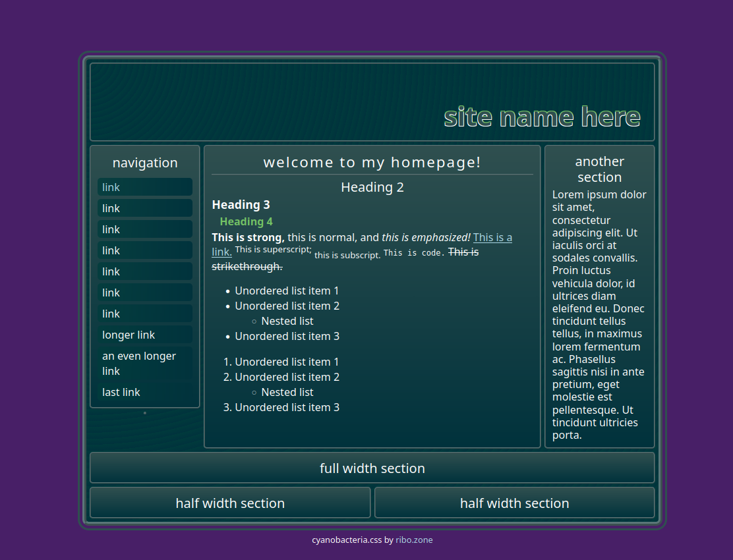Click the 'welcome to my homepage!' heading
The height and width of the screenshot is (560, 733).
coord(372,162)
